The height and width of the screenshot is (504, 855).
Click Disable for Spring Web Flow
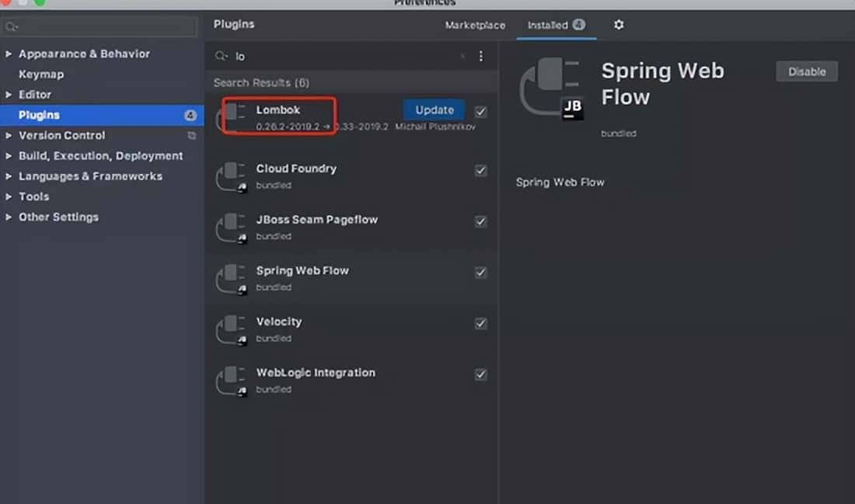pyautogui.click(x=806, y=71)
